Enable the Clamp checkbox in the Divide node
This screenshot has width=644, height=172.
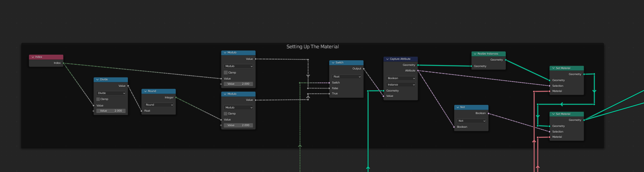[x=98, y=99]
